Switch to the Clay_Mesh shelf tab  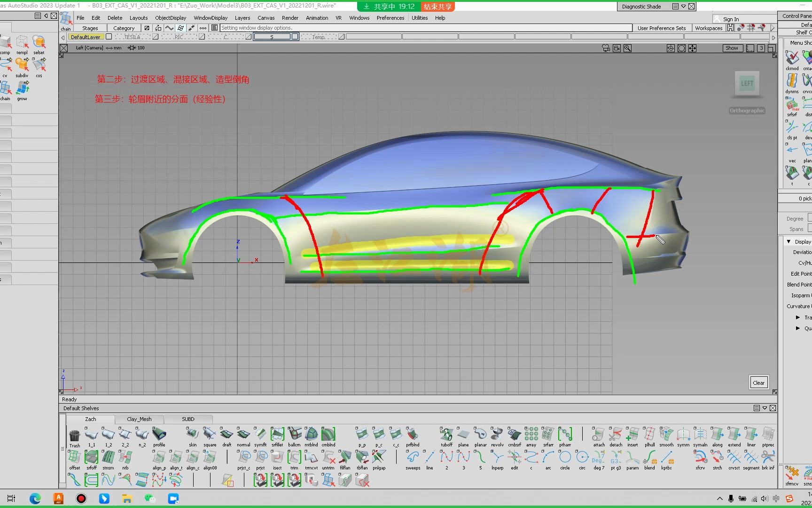pyautogui.click(x=139, y=419)
